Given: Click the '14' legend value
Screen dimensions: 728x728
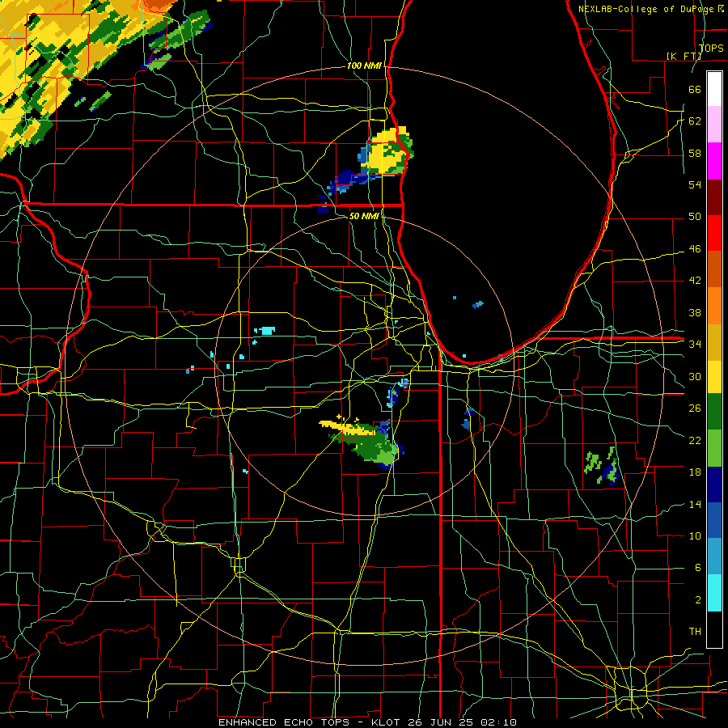Looking at the screenshot, I should (x=695, y=504).
